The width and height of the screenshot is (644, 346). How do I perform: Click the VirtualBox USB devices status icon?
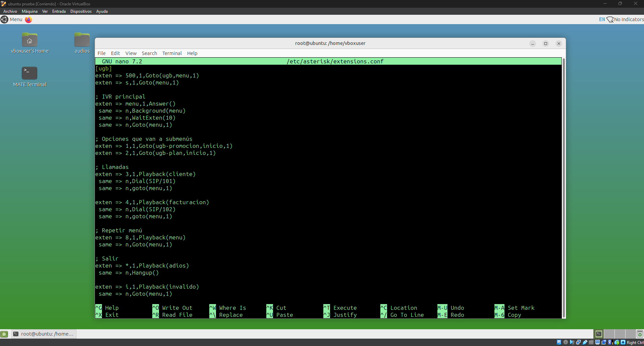point(585,342)
